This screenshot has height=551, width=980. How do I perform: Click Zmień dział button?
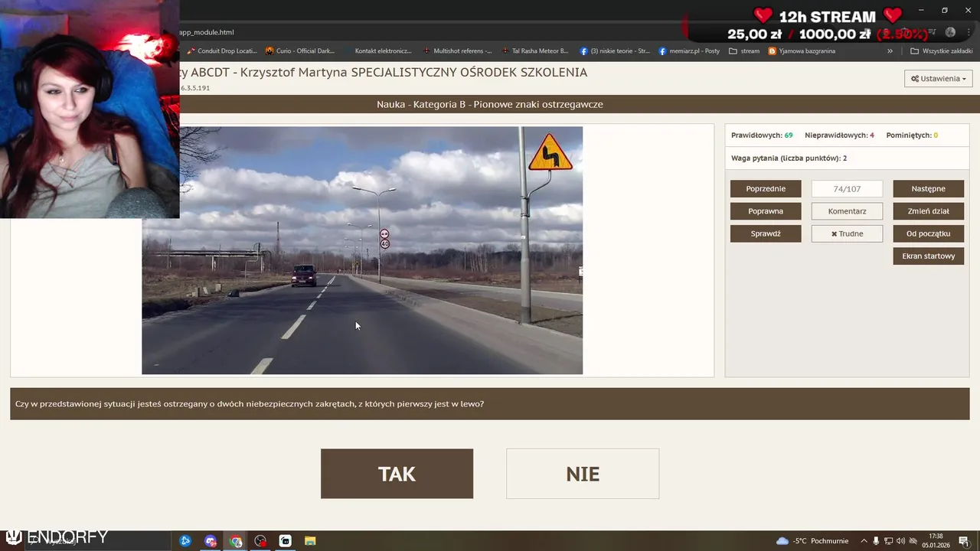click(x=928, y=211)
